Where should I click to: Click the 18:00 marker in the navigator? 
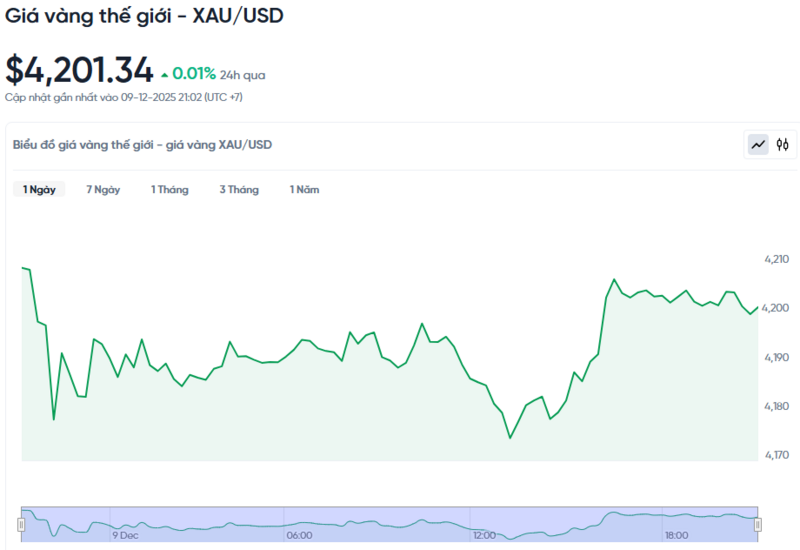point(678,536)
